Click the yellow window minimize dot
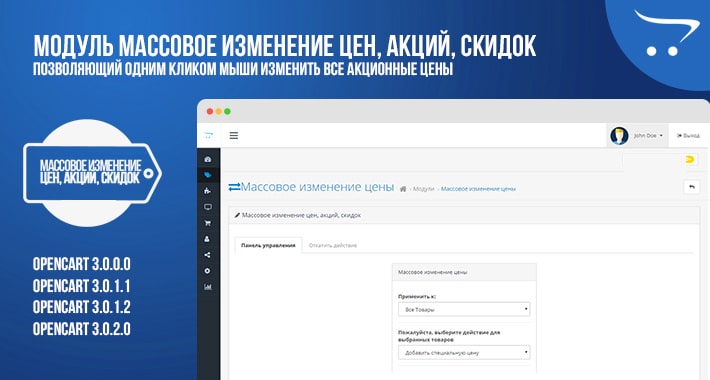This screenshot has height=380, width=710. (219, 111)
